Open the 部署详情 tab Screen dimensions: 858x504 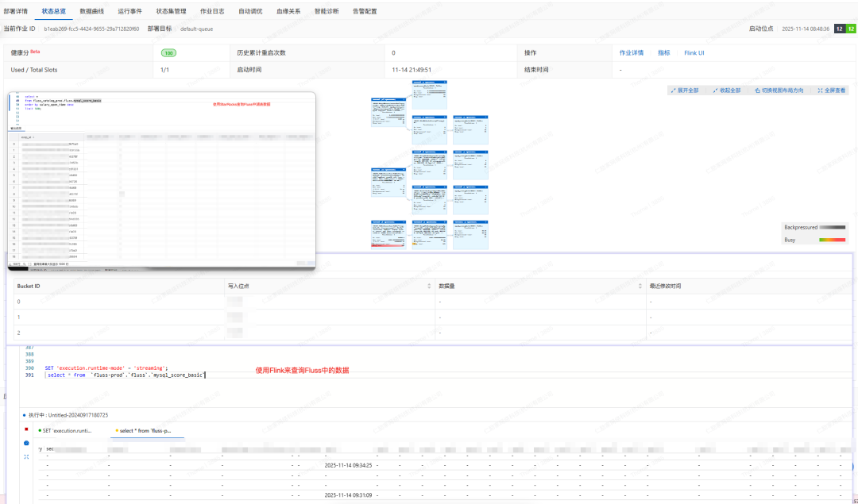(15, 11)
